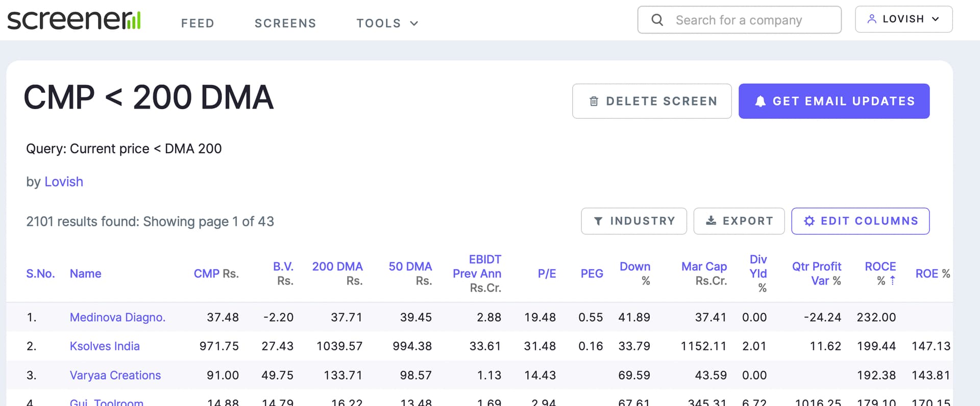The image size is (980, 406).
Task: Click Ksolves PEG value 0.16
Action: (x=591, y=346)
